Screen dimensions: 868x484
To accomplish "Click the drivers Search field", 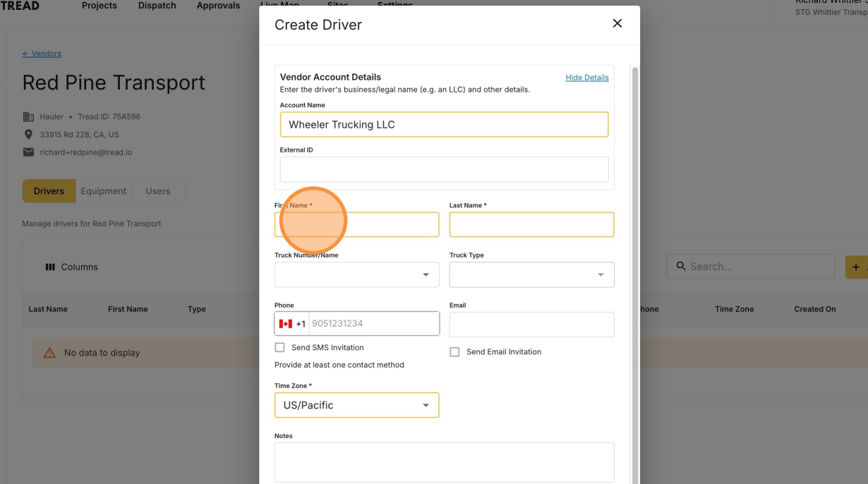I will click(x=751, y=266).
